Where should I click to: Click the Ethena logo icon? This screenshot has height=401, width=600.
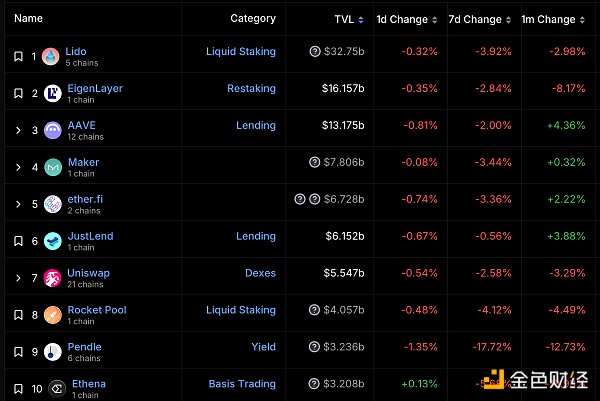[50, 388]
